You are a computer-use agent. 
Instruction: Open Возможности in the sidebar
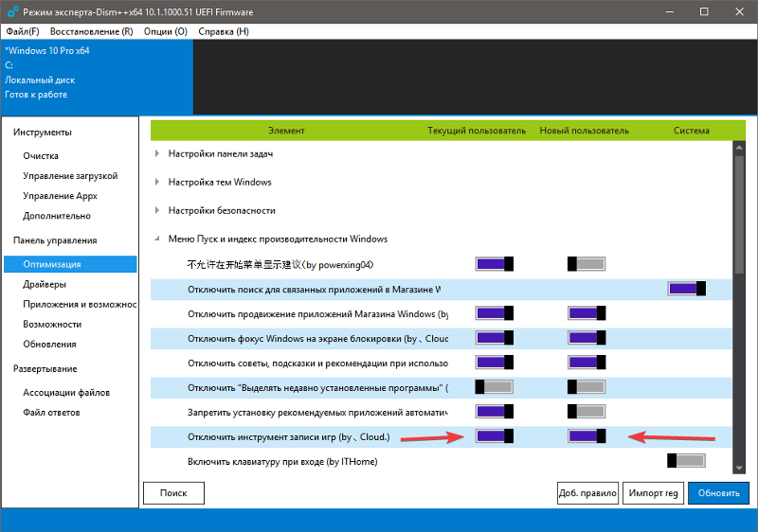(x=52, y=324)
